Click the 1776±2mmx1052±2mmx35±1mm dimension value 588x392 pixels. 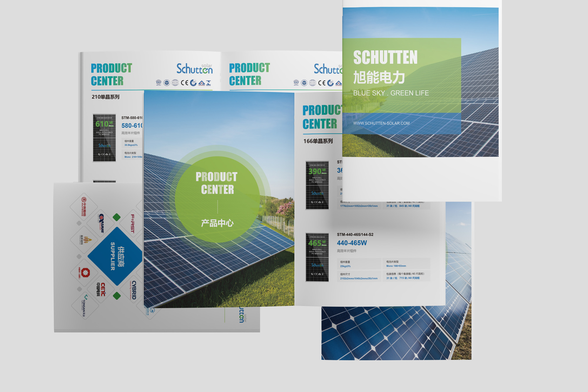(x=359, y=206)
